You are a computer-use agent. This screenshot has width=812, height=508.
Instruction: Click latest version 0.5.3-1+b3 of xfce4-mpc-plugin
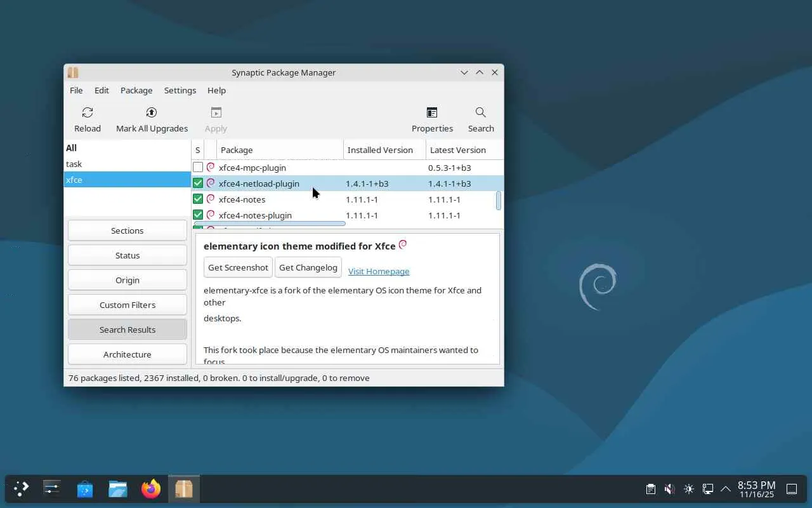[x=450, y=168]
